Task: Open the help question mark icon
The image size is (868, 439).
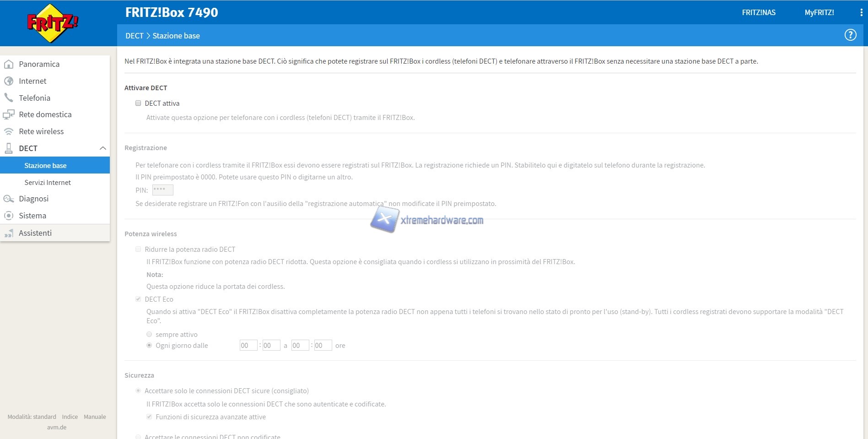Action: [850, 35]
